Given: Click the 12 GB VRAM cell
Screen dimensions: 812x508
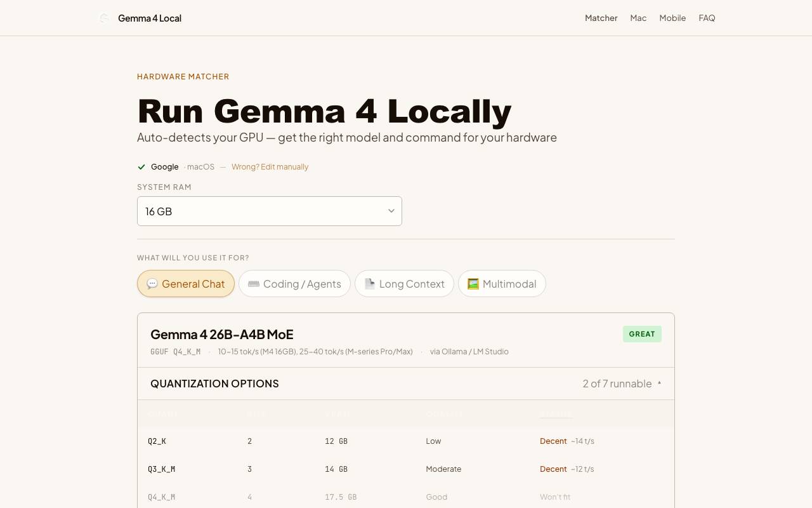Looking at the screenshot, I should [x=336, y=441].
